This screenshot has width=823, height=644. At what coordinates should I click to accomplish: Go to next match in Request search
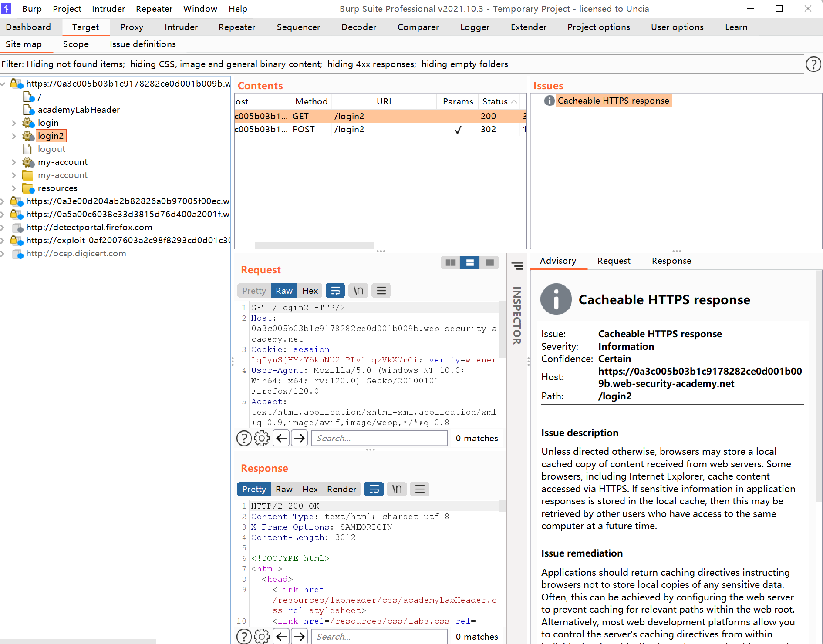click(300, 438)
